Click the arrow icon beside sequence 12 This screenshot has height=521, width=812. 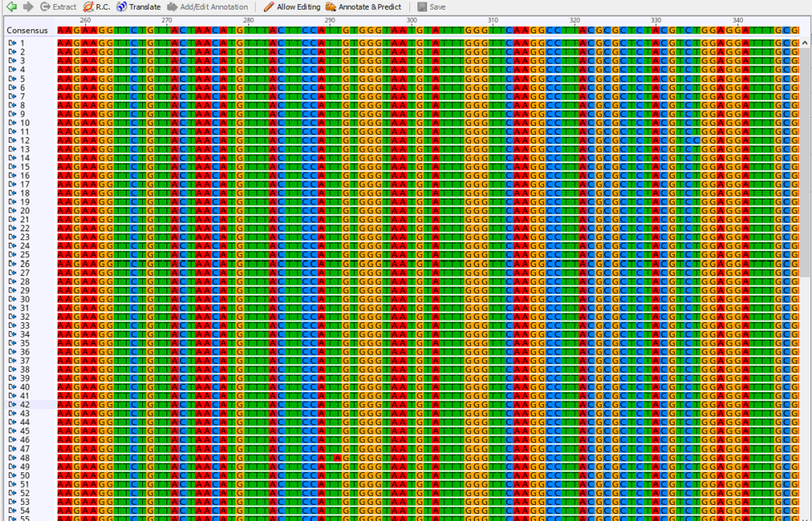[12, 140]
